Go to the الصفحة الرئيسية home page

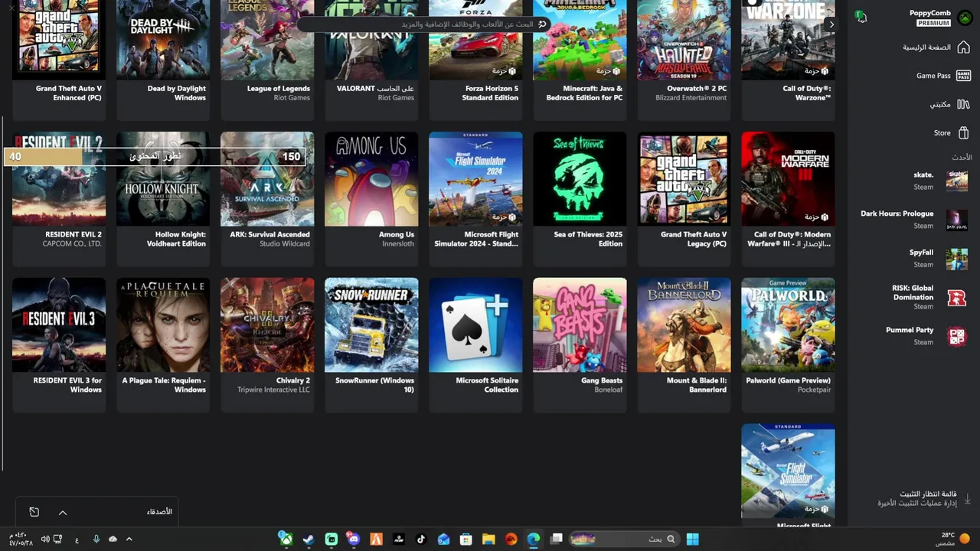pos(936,47)
